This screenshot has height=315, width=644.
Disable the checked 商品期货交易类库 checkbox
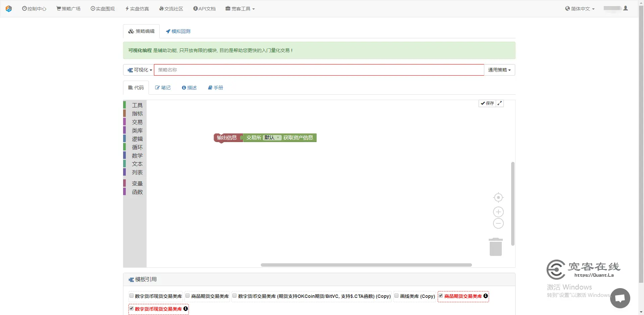(x=441, y=296)
